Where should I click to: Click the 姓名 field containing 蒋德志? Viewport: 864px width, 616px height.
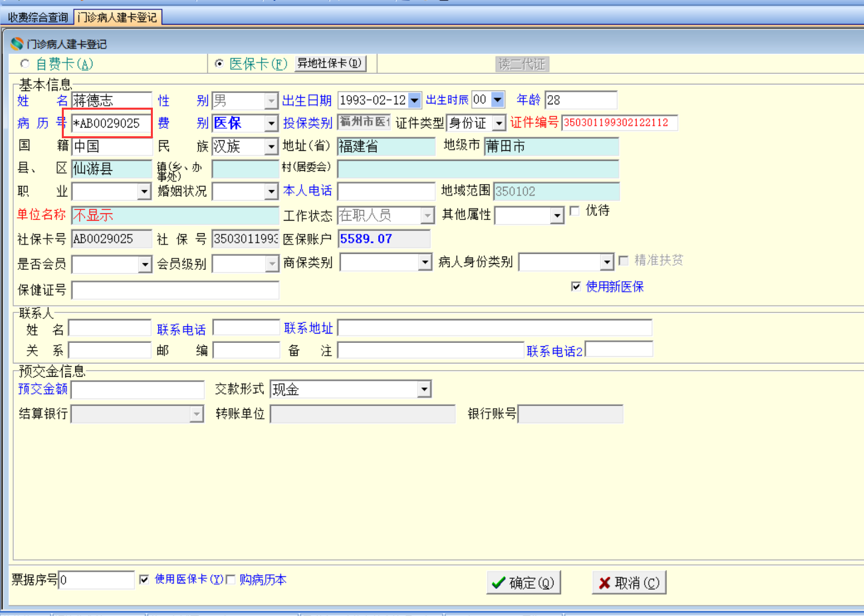(112, 101)
